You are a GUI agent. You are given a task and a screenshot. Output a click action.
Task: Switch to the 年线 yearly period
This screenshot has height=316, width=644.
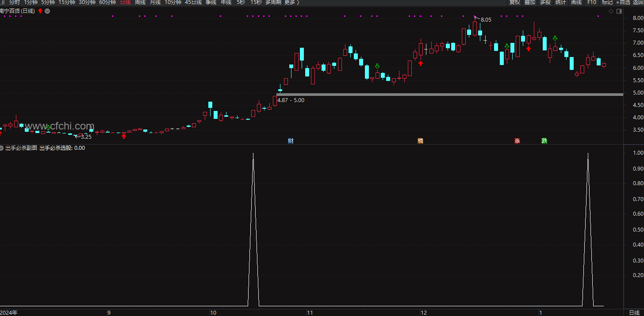coord(226,3)
